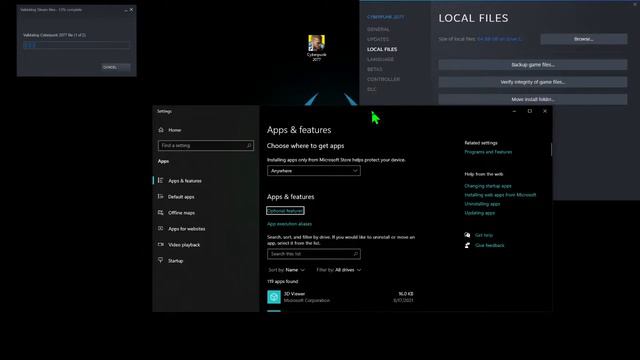Click the validation progress bar in Steam dialog
This screenshot has width=640, height=360.
(x=76, y=45)
